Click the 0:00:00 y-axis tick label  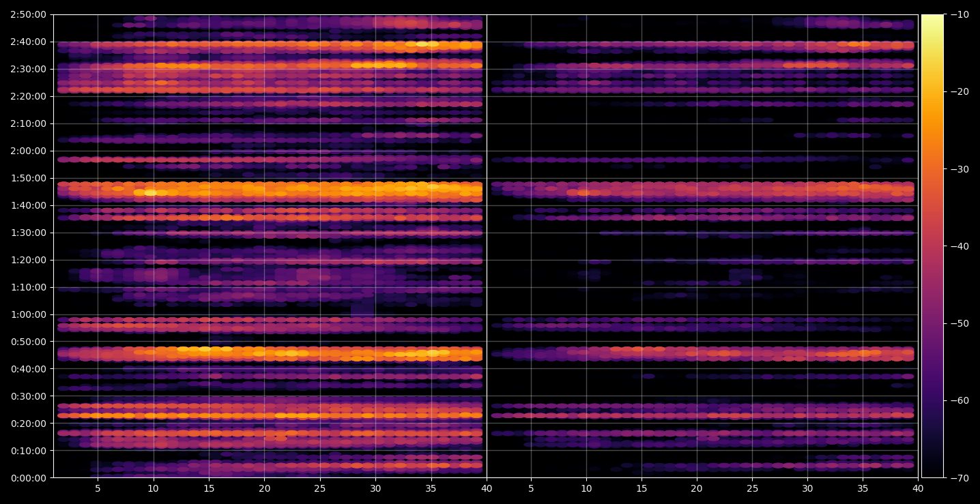pyautogui.click(x=28, y=478)
